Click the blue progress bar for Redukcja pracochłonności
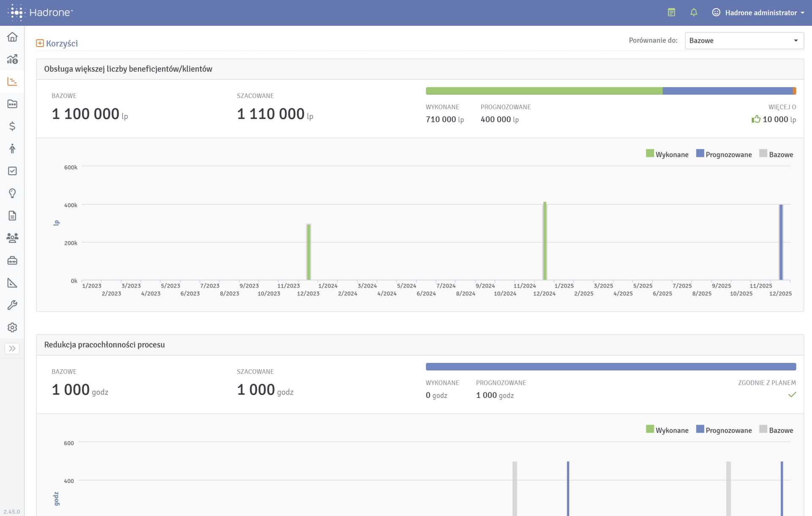The height and width of the screenshot is (516, 812). [611, 367]
